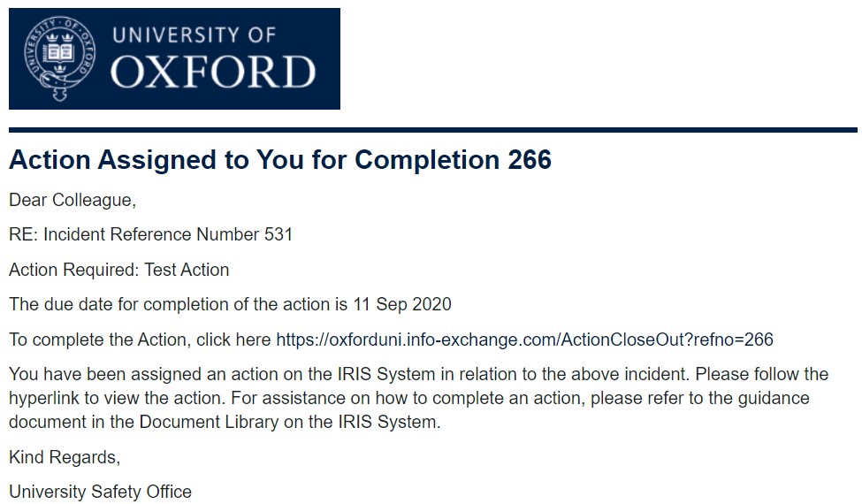Viewport: 862px width, 504px height.
Task: Click 'Please follow the' at the line end
Action: point(761,374)
